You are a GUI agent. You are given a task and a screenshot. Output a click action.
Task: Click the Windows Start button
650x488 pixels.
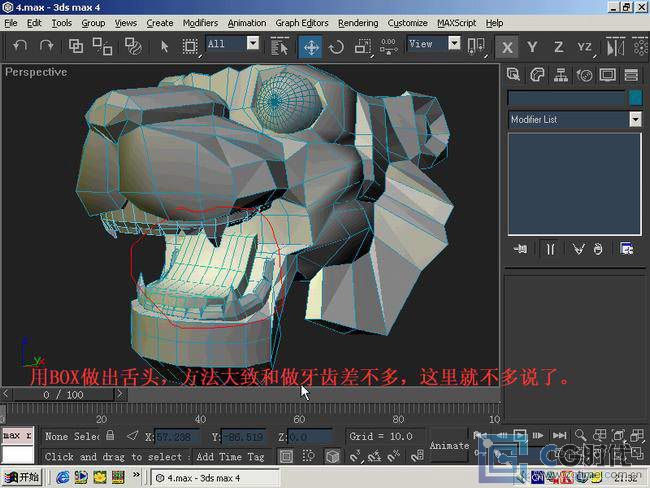click(x=22, y=477)
